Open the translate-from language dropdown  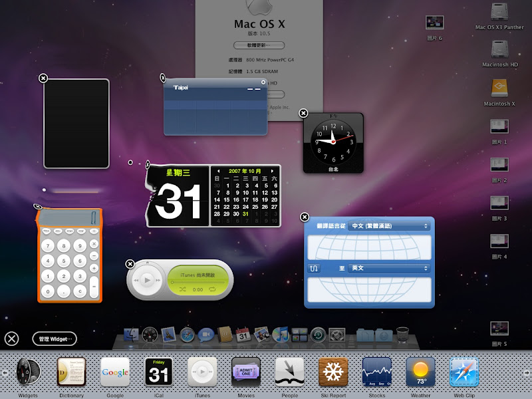(389, 225)
